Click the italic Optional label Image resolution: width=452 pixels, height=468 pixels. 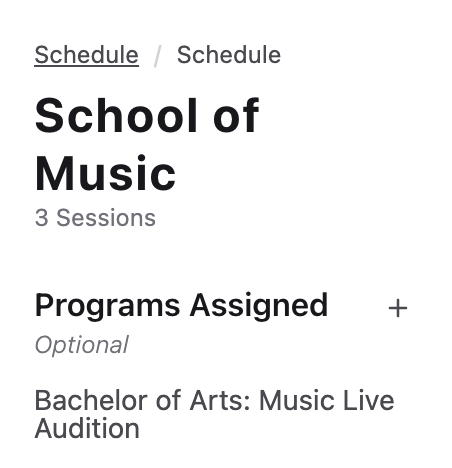[x=82, y=345]
